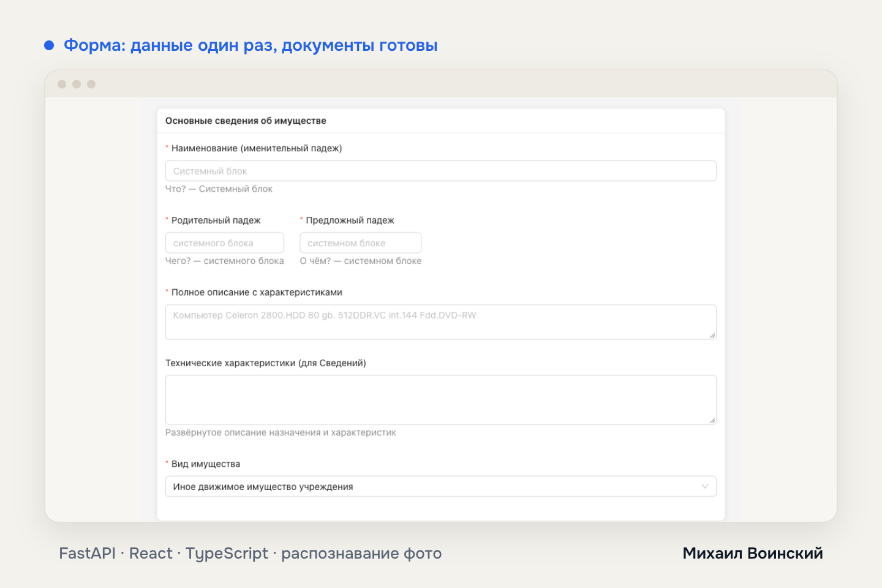Click the third dot in window title bar
Image resolution: width=882 pixels, height=588 pixels.
click(91, 84)
